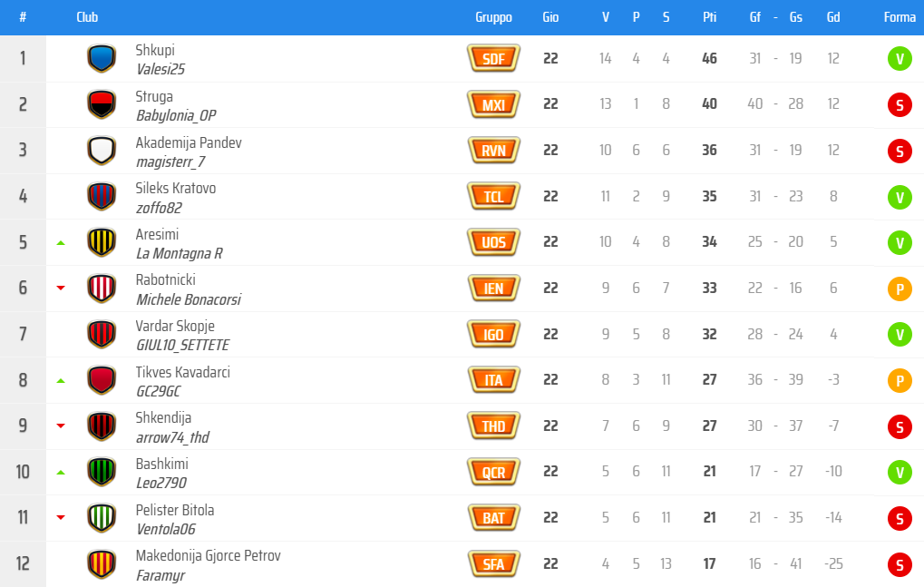Click the Gruppo column header
Viewport: 924px width, 587px height.
coord(493,17)
